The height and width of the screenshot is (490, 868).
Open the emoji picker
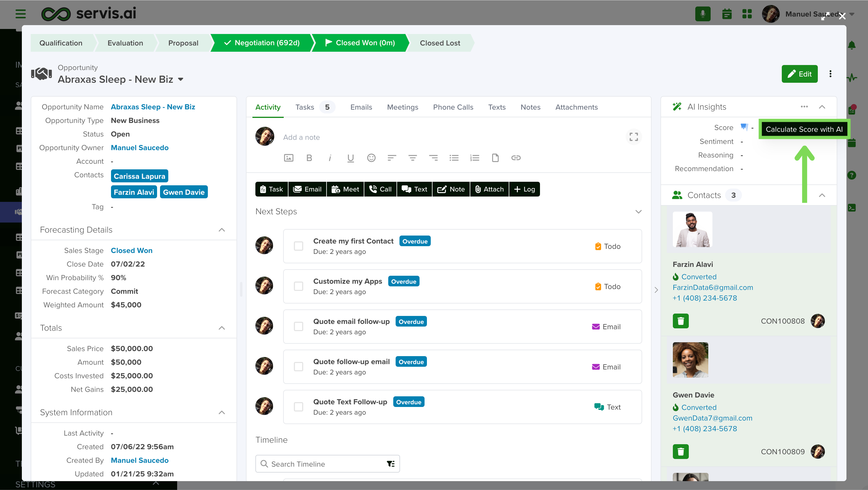pos(371,158)
